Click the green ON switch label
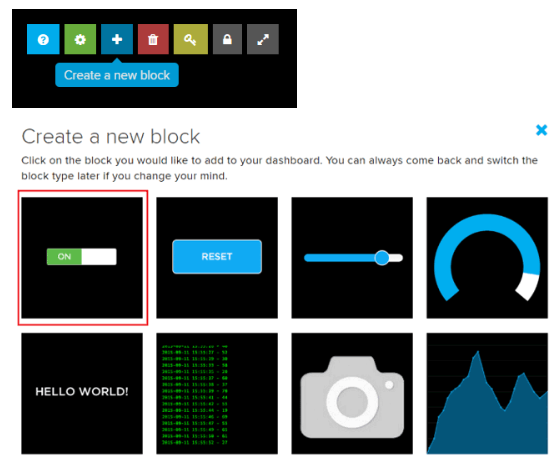555x464 pixels. [x=64, y=257]
